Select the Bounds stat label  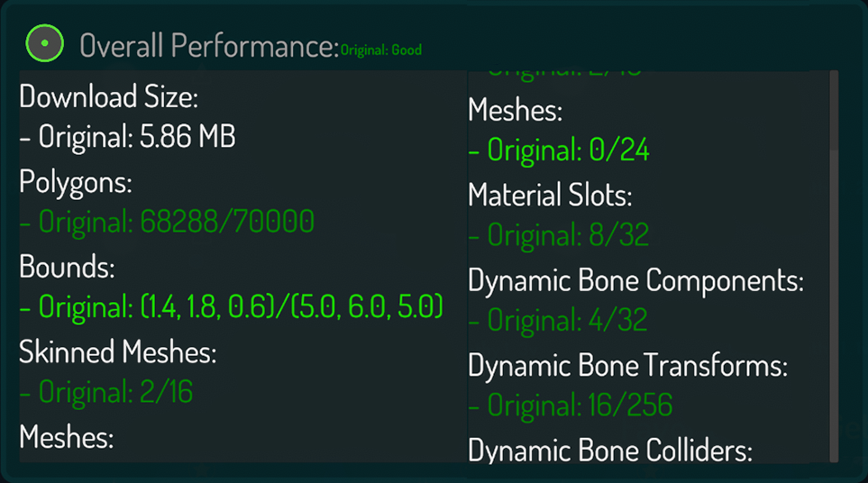(68, 267)
